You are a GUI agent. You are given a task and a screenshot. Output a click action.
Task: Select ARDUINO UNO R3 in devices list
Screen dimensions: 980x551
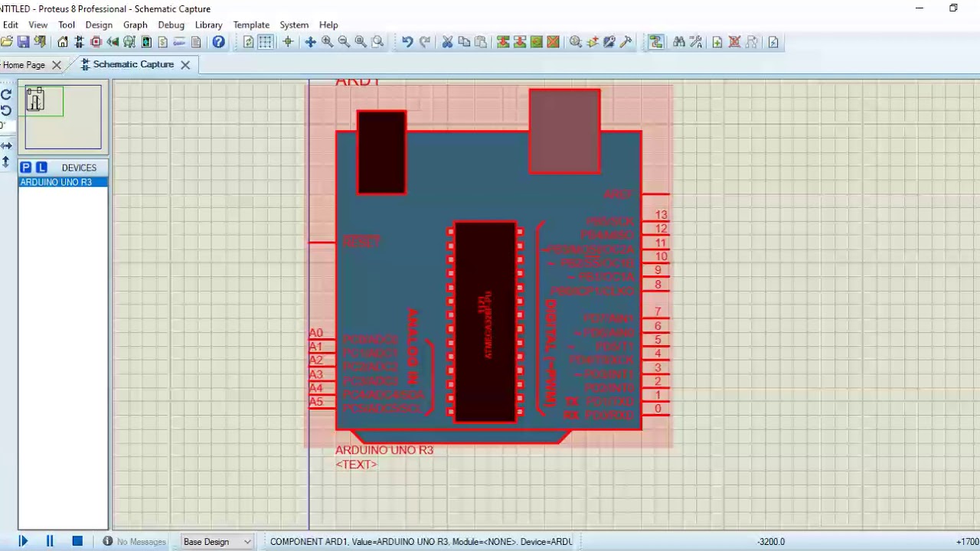(x=64, y=182)
